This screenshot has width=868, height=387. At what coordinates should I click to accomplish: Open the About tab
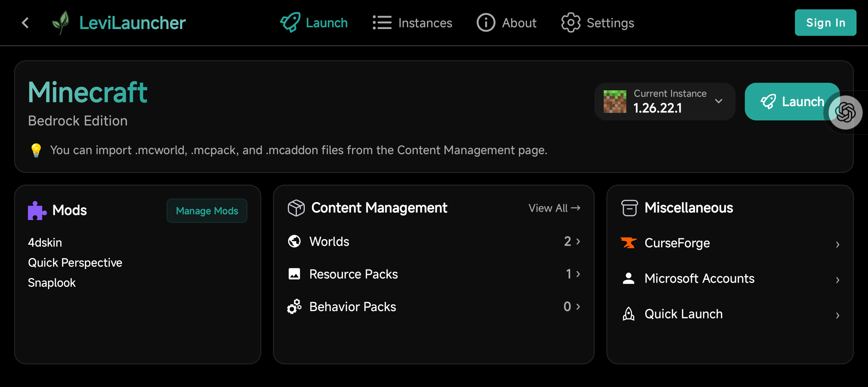point(506,23)
